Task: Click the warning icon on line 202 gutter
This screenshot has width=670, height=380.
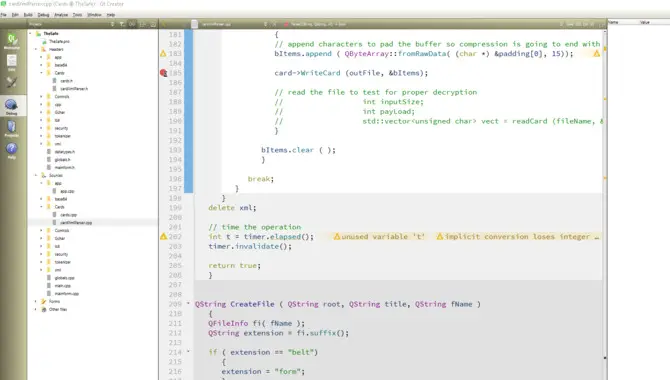Action: (163, 236)
